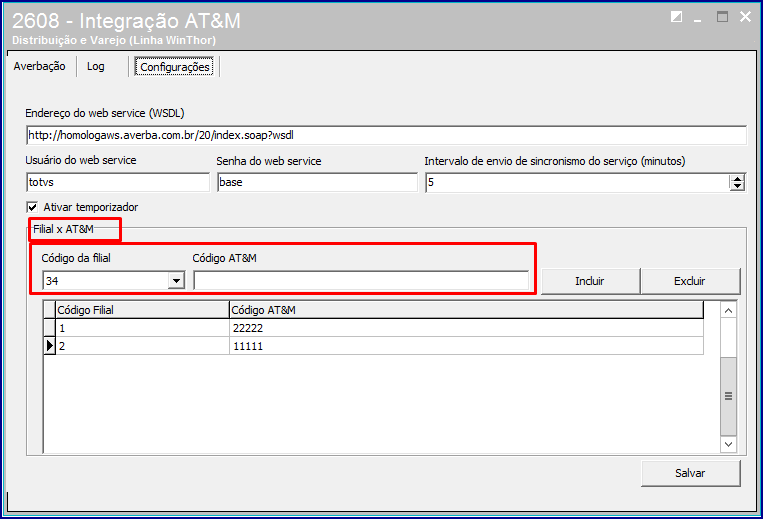
Task: Click the current-row arrow indicator for filial 2
Action: 50,346
